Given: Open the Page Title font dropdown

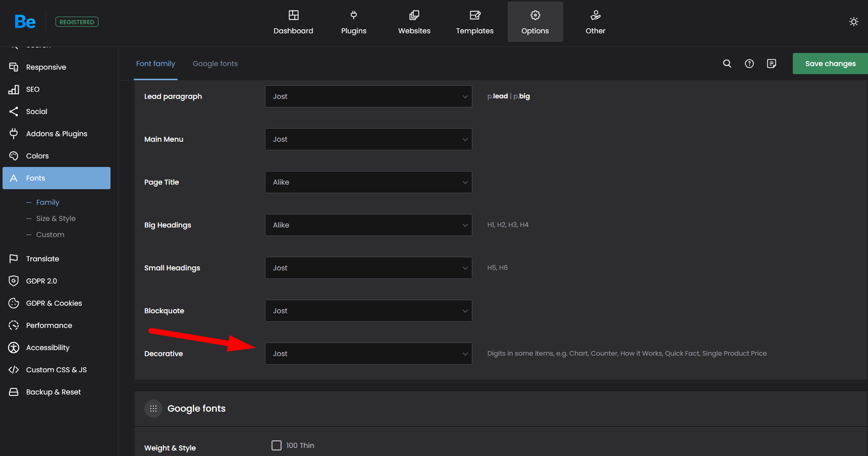Looking at the screenshot, I should pyautogui.click(x=368, y=182).
